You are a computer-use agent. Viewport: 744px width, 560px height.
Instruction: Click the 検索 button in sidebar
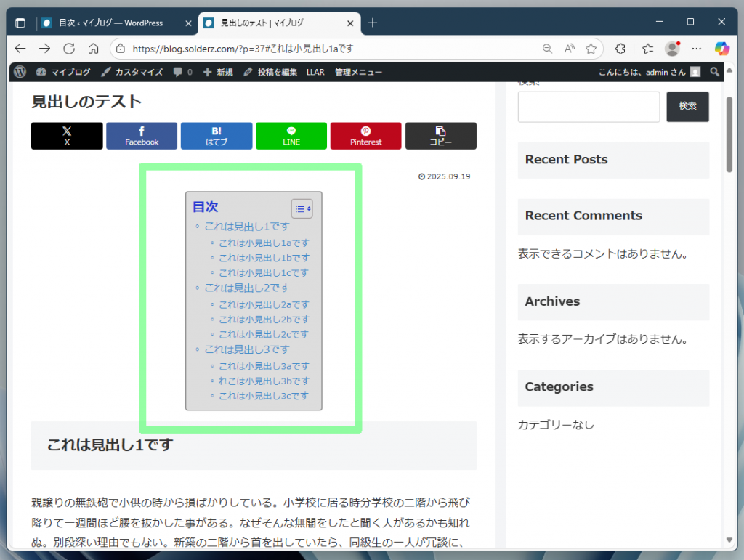(687, 107)
